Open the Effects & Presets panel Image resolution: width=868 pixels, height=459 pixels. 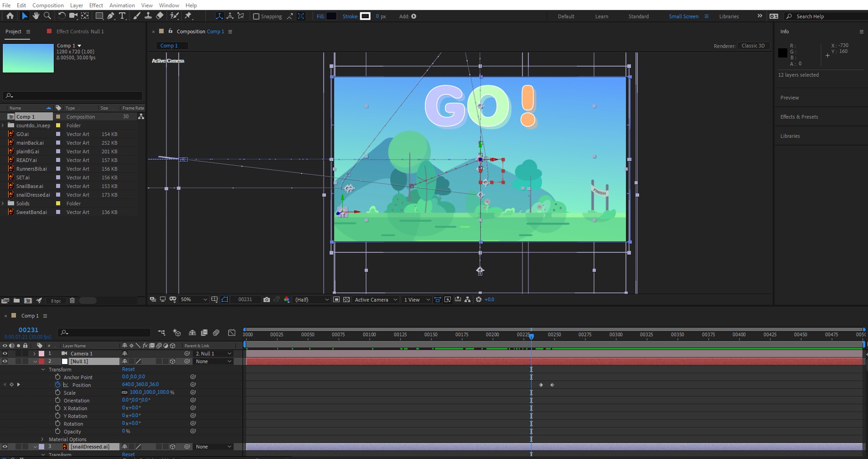pos(799,117)
